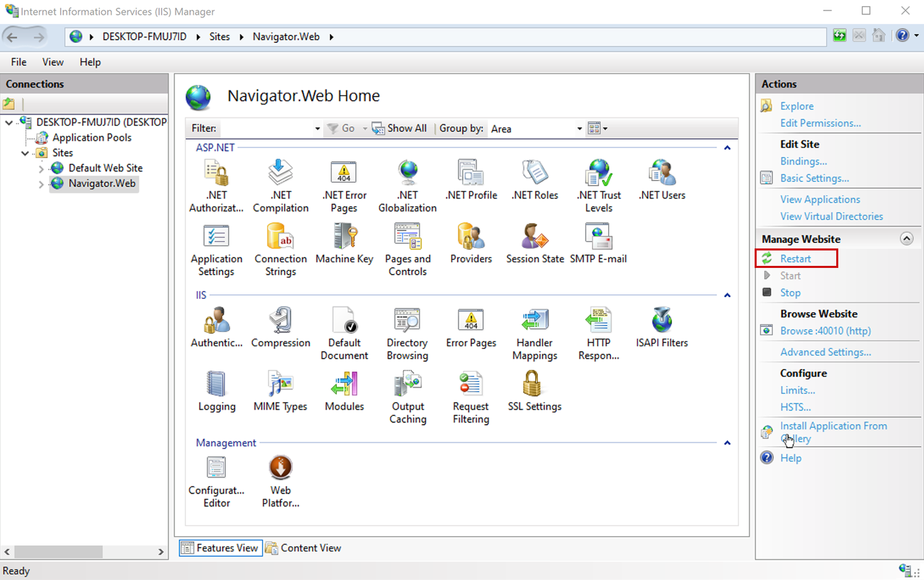
Task: Open the Modules feature
Action: [344, 391]
